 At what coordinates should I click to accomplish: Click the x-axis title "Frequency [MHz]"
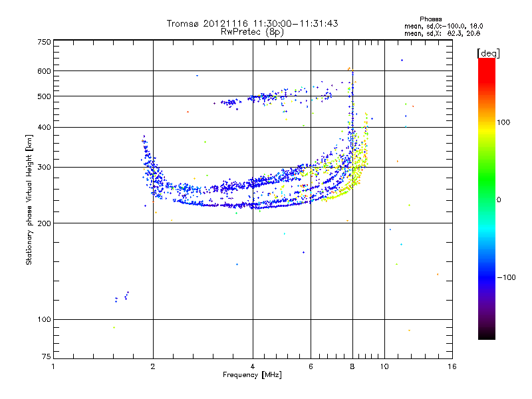click(x=252, y=375)
